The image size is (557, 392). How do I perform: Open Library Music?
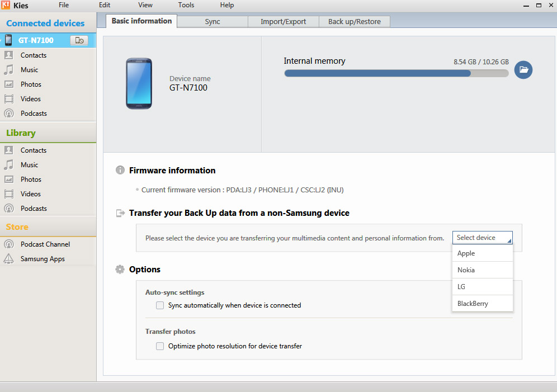tap(29, 165)
